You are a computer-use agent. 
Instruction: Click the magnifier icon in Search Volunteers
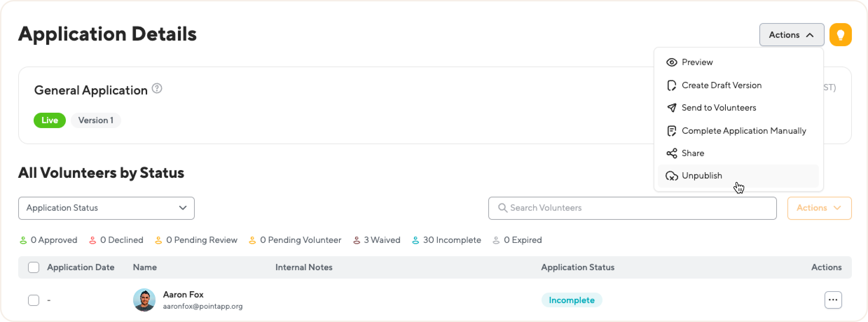point(503,208)
